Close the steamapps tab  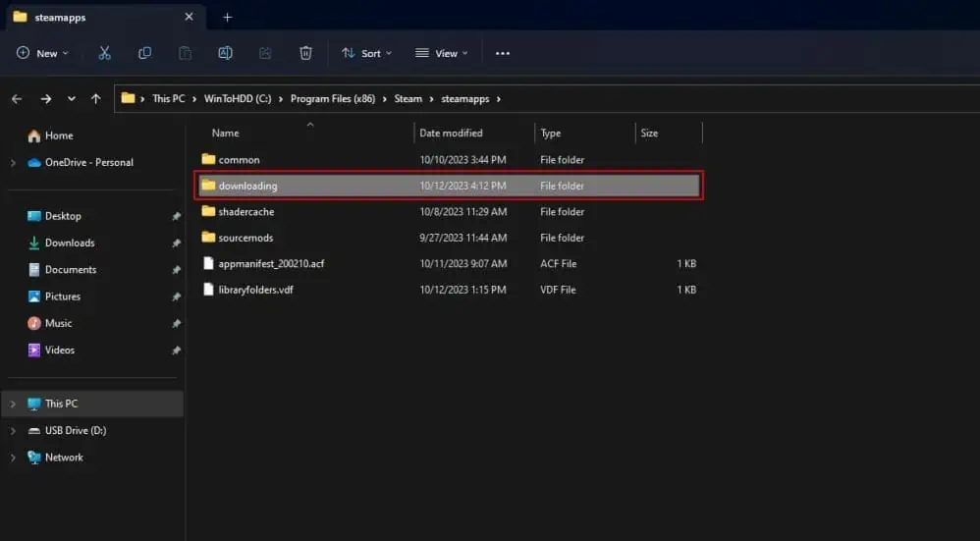[189, 17]
